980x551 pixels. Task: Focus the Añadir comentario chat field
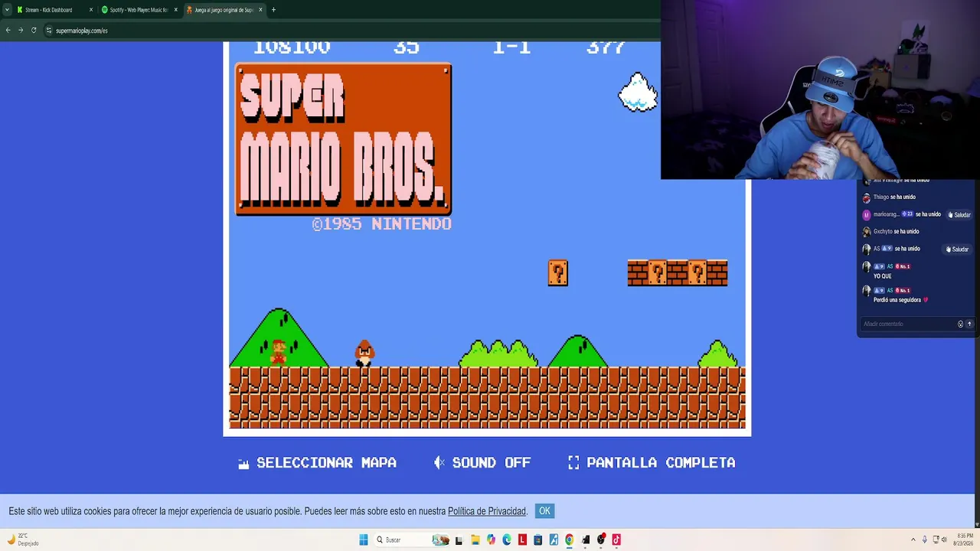click(908, 324)
